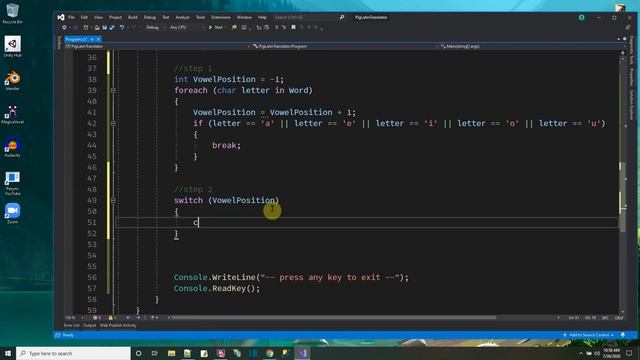Open the Analyze menu
This screenshot has width=640, height=360.
click(182, 17)
